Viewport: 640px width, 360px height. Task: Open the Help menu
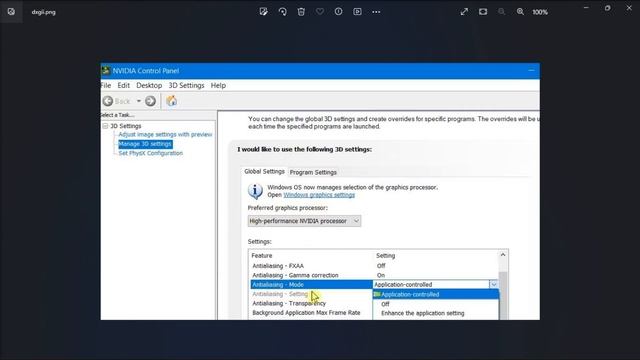coord(218,85)
